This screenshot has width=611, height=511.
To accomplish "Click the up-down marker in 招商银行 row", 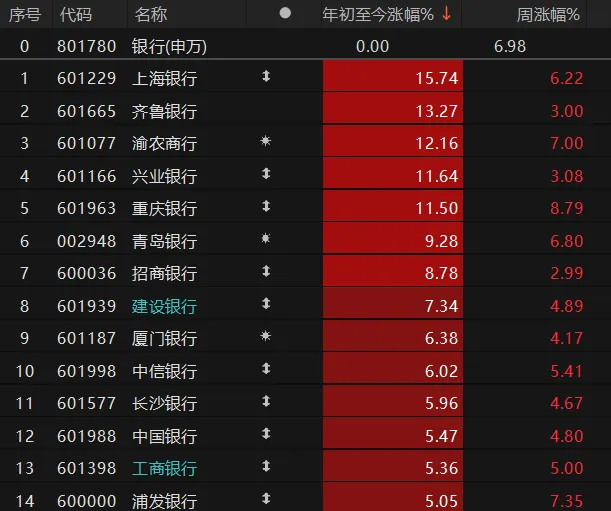I will click(266, 271).
